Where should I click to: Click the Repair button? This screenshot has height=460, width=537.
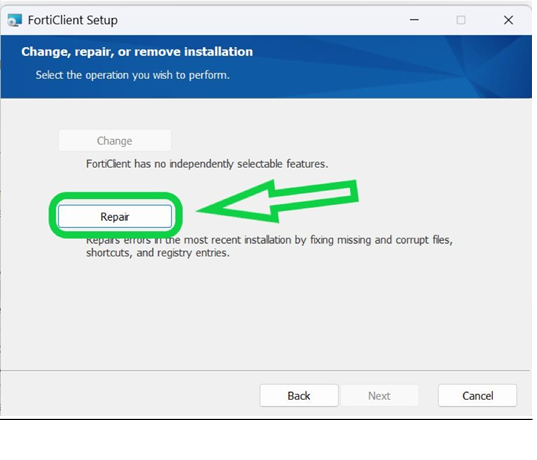coord(115,216)
